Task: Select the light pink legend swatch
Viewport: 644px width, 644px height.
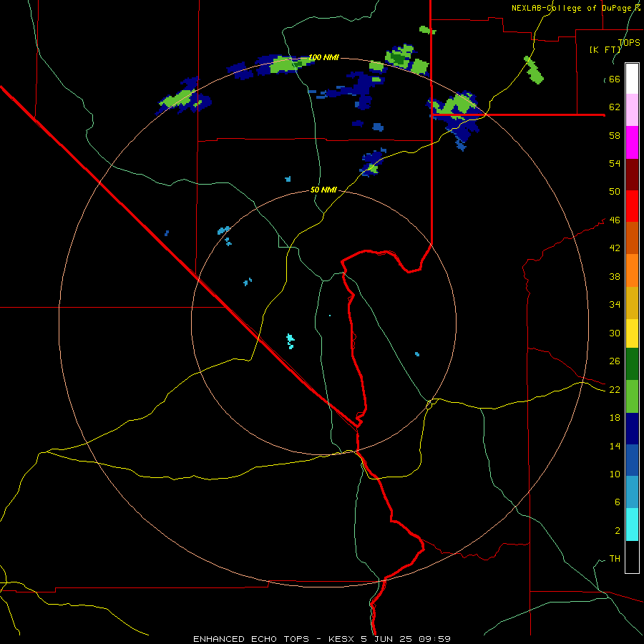Action: click(x=632, y=110)
